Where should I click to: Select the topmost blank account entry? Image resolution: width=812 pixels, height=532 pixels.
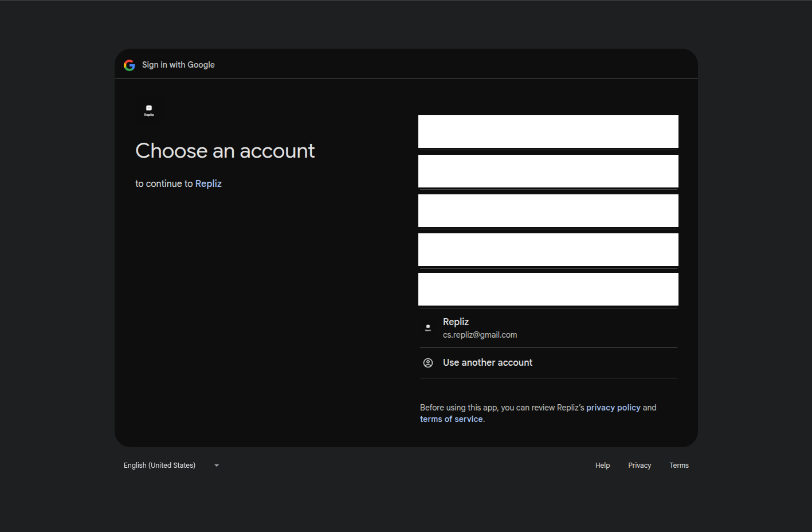coord(548,132)
